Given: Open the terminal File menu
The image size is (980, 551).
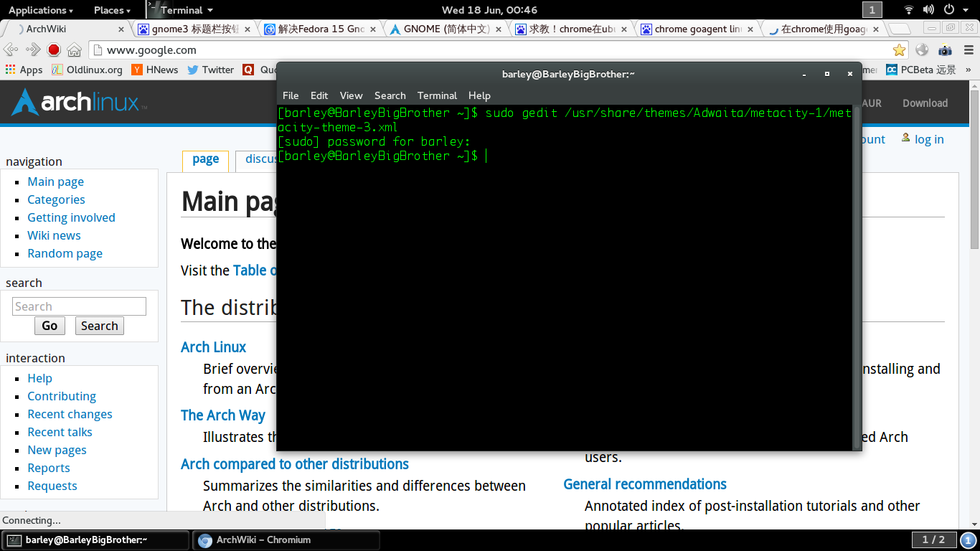Looking at the screenshot, I should click(x=291, y=95).
